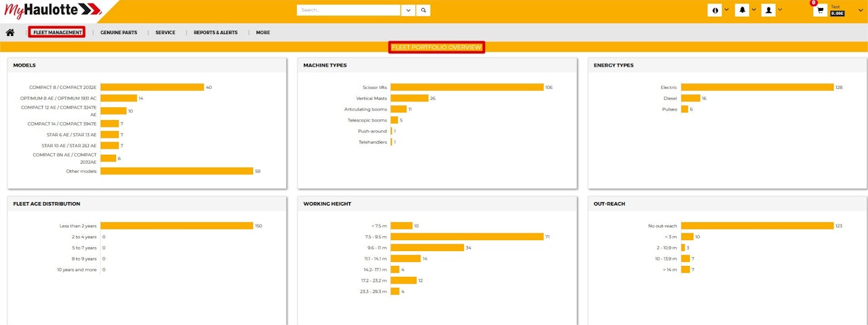Click the WORKING HEIGHT panel title
Image resolution: width=868 pixels, height=325 pixels.
click(326, 204)
